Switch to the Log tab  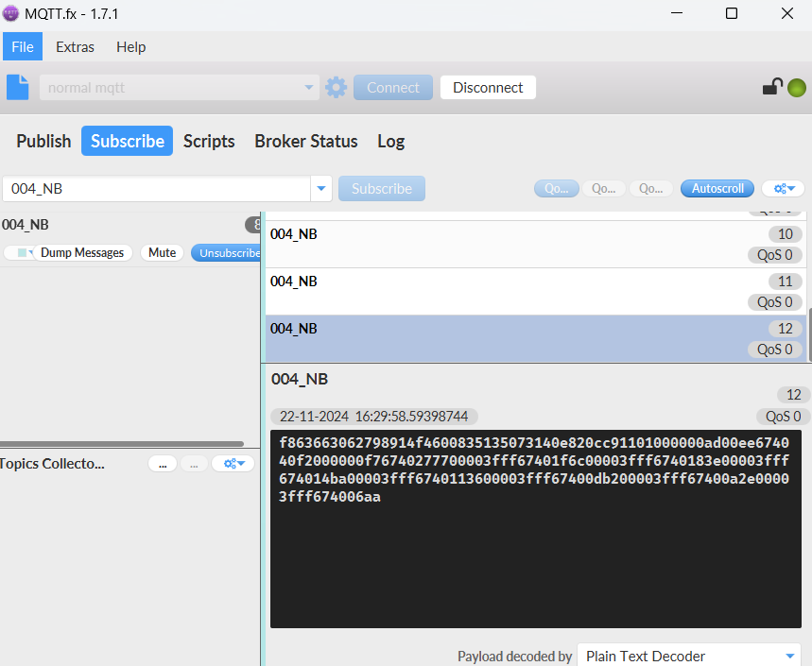pos(391,141)
